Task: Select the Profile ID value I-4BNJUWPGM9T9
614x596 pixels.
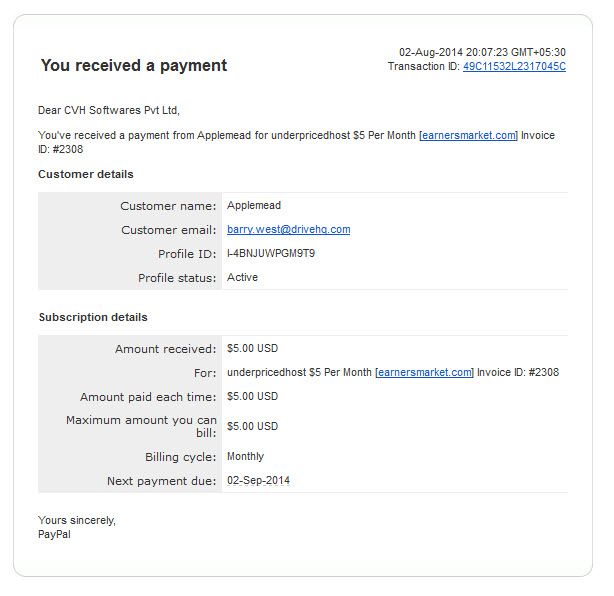Action: (x=271, y=253)
